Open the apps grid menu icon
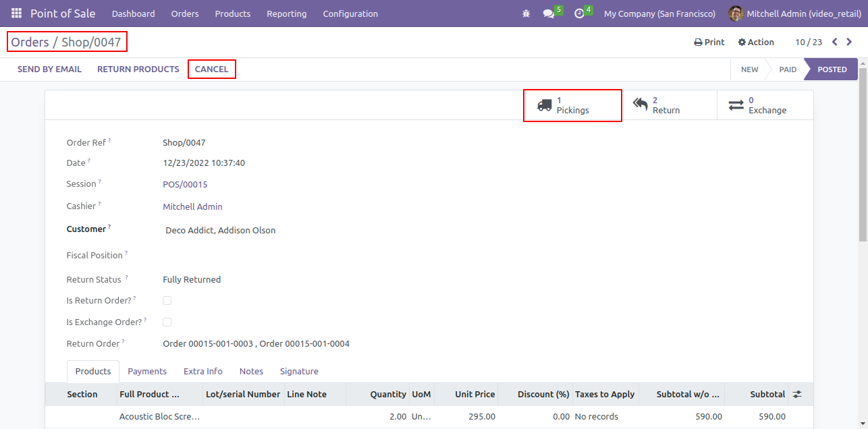 click(16, 13)
